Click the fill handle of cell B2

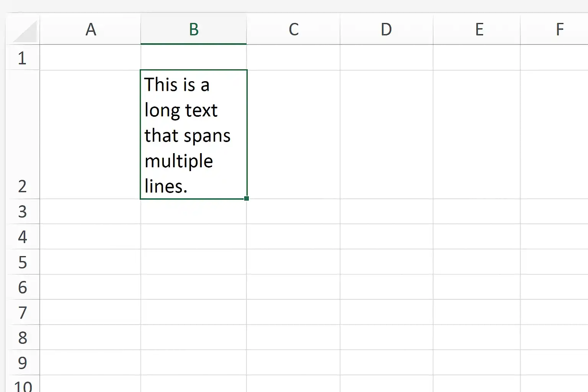tap(247, 198)
